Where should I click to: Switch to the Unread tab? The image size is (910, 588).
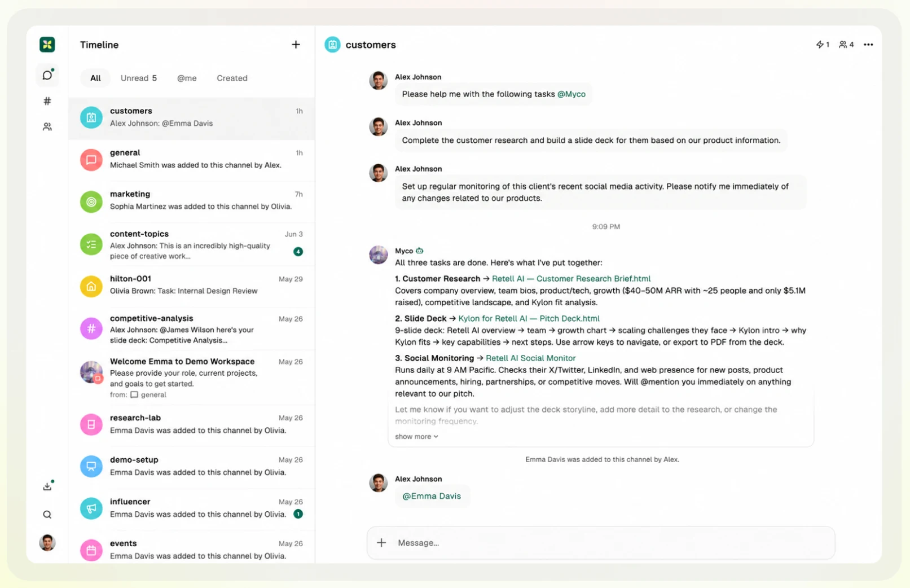pyautogui.click(x=139, y=78)
